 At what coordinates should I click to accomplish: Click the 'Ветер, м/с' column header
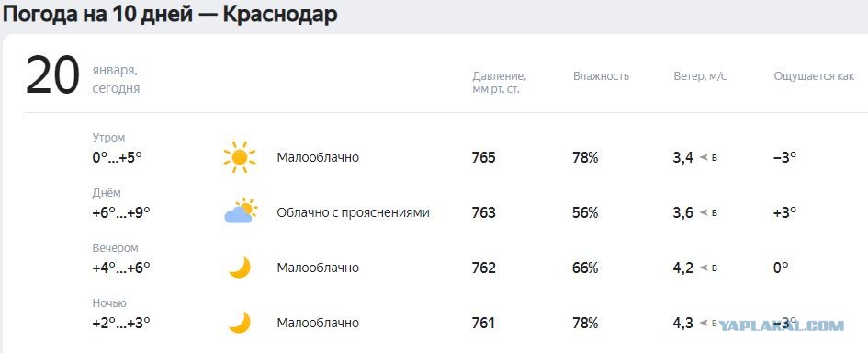tap(700, 76)
